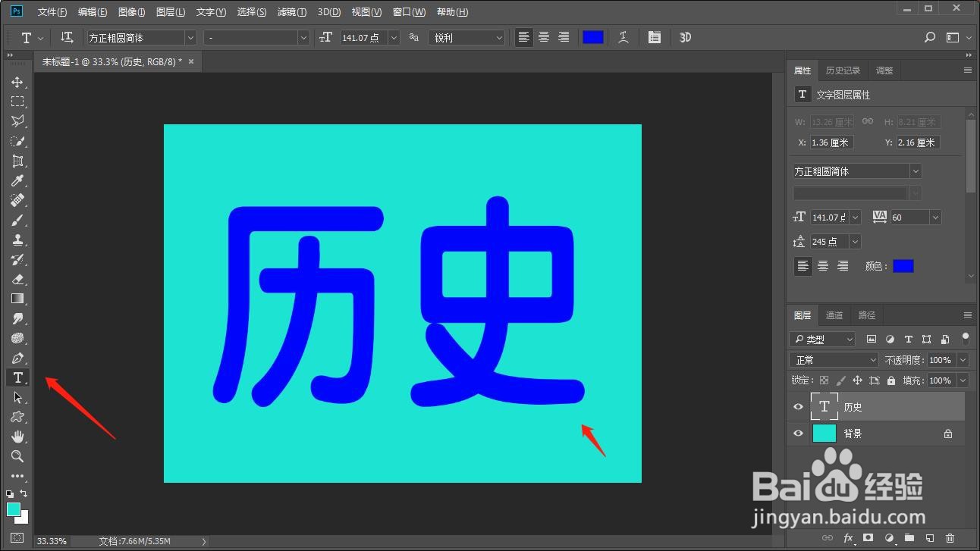Select the History Brush tool

(x=17, y=259)
